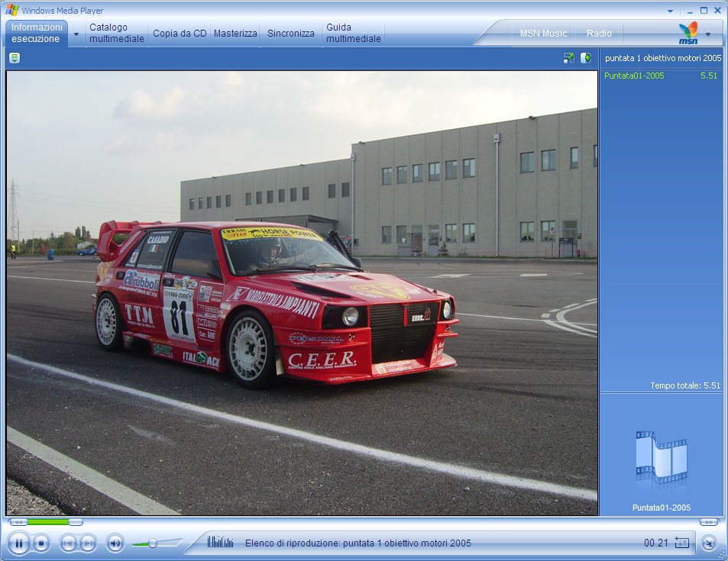Open the Informazioni esecuzione tab
Image resolution: width=728 pixels, height=561 pixels.
pyautogui.click(x=37, y=33)
